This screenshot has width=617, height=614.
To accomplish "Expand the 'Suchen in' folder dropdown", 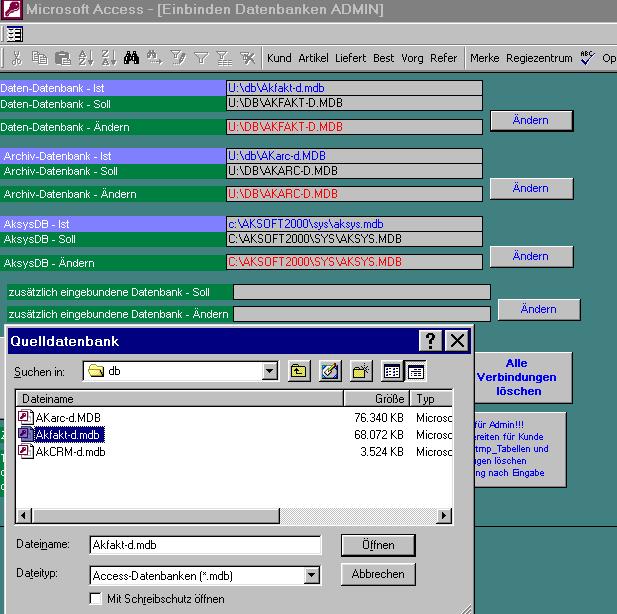I will pyautogui.click(x=269, y=372).
